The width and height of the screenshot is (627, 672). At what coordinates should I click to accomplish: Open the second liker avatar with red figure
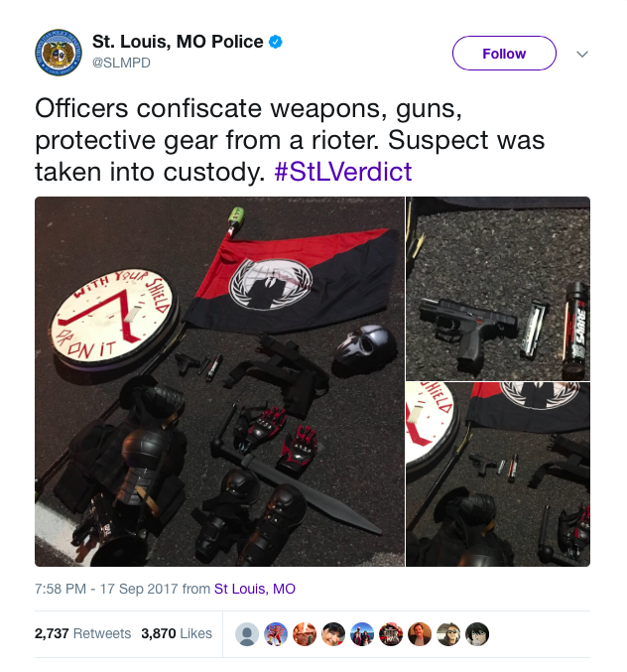276,634
